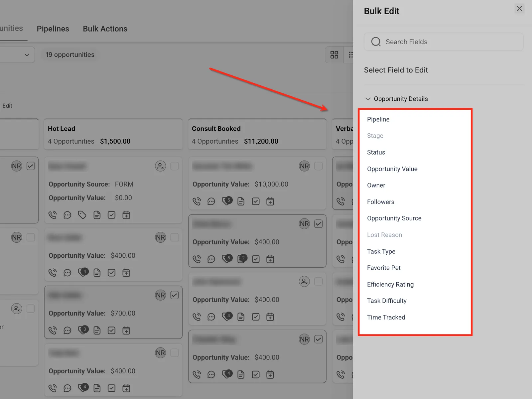Click the notes icon with badge 2
This screenshot has width=532, height=399.
(242, 259)
